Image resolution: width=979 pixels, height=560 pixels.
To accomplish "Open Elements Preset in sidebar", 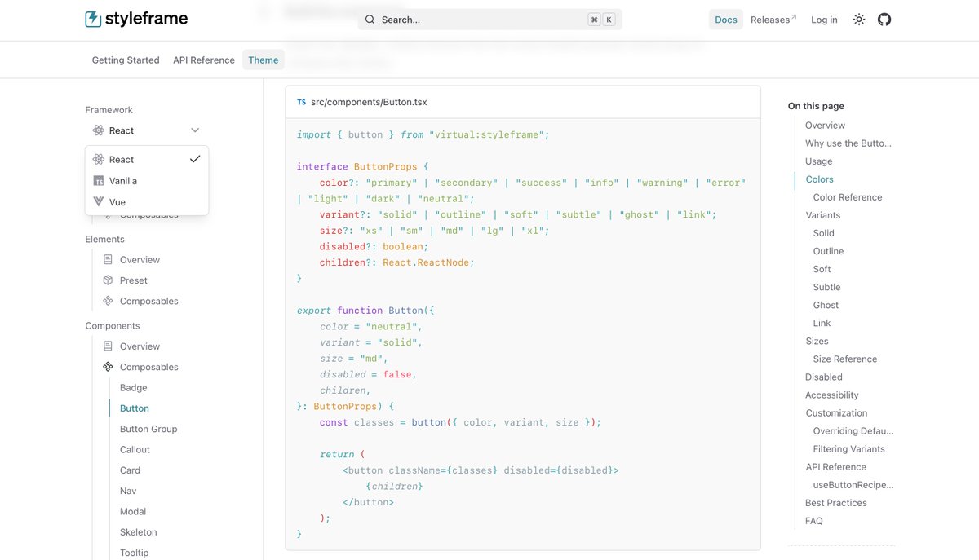I will tap(134, 280).
